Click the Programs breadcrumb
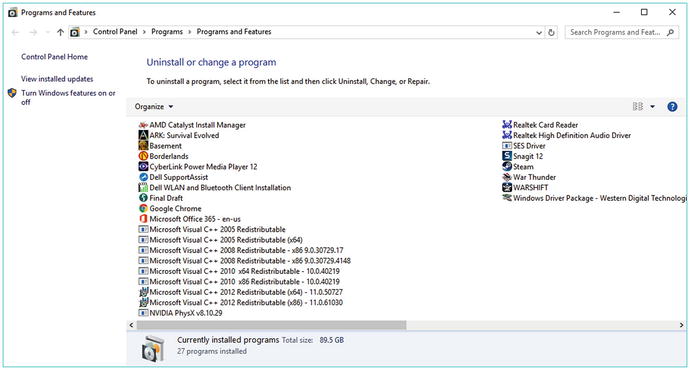 [x=167, y=32]
